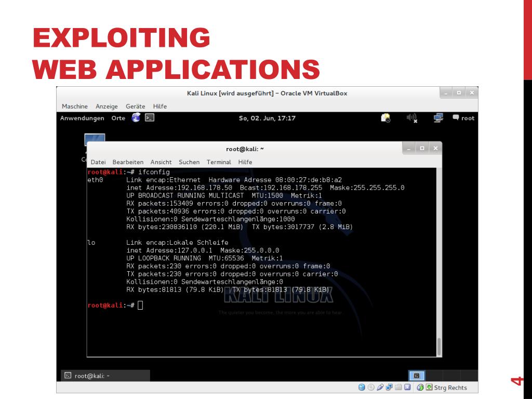Click MTU:65536 value

tap(227, 258)
